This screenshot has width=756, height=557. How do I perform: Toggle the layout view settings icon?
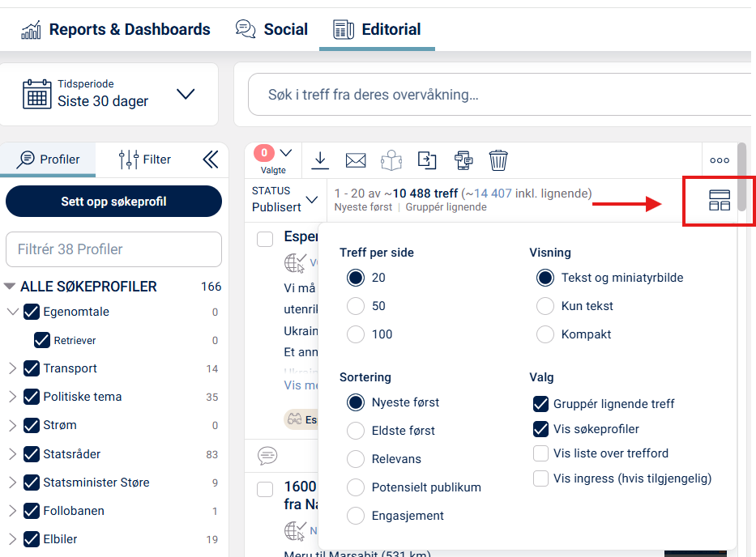coord(720,200)
